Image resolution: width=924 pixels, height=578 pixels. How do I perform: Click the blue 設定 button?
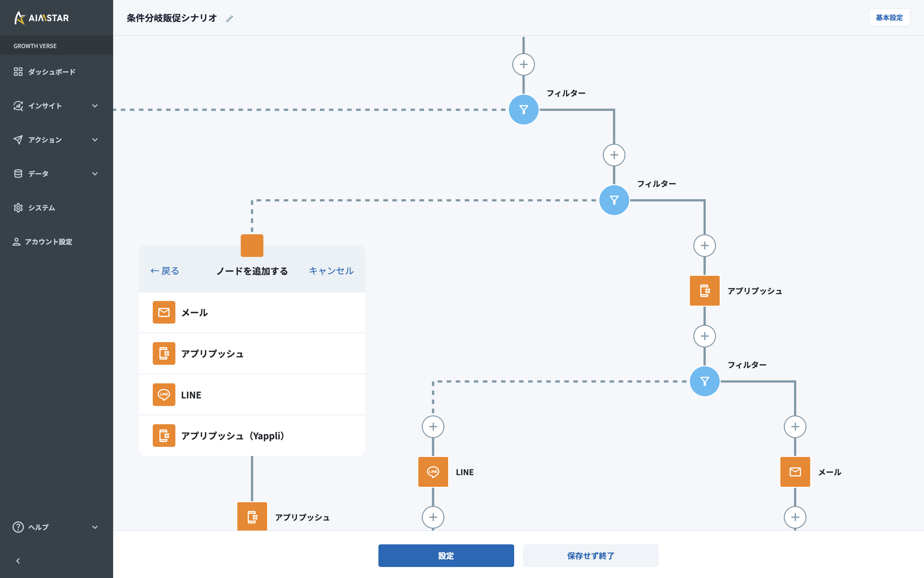pos(446,555)
